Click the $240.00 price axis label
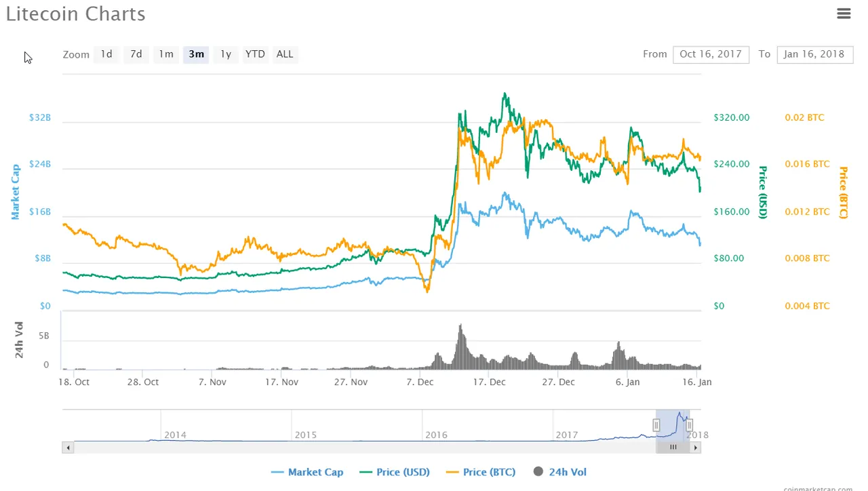 coord(732,164)
